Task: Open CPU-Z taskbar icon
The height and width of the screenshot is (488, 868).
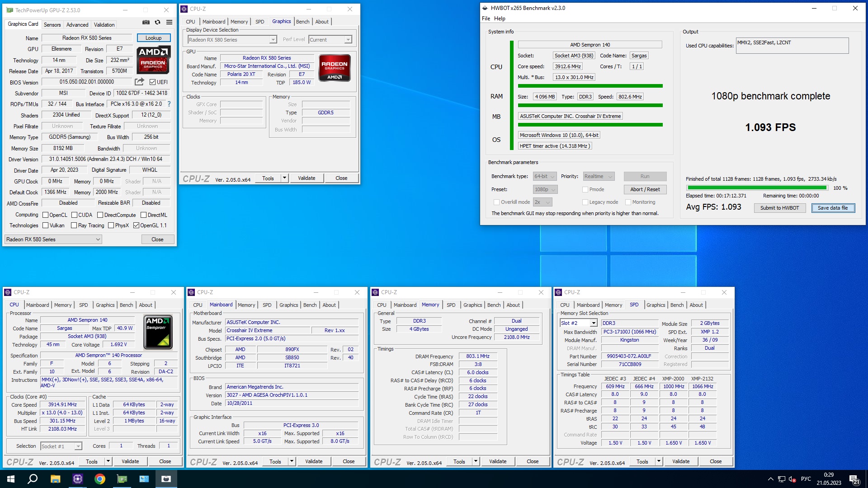Action: (78, 479)
